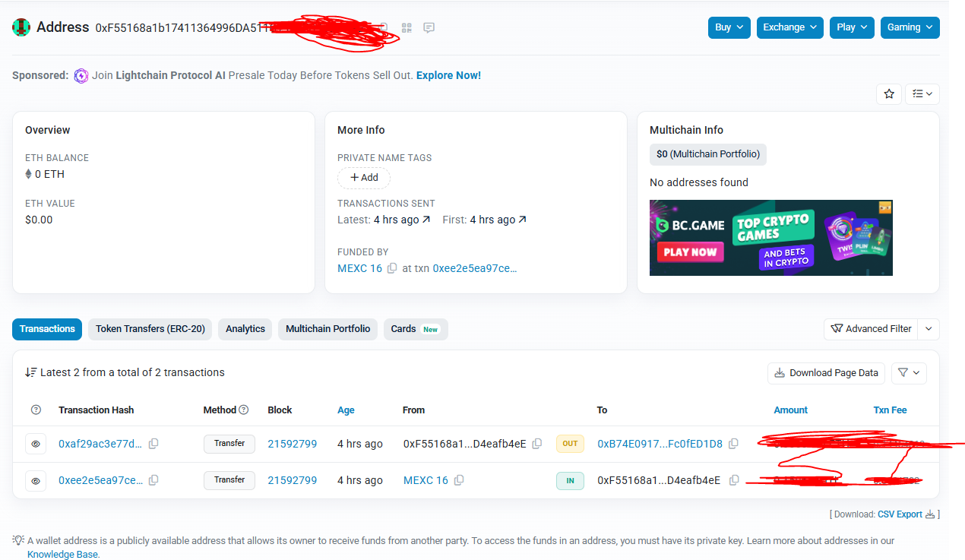Click the Method column help icon
965x560 pixels.
244,410
